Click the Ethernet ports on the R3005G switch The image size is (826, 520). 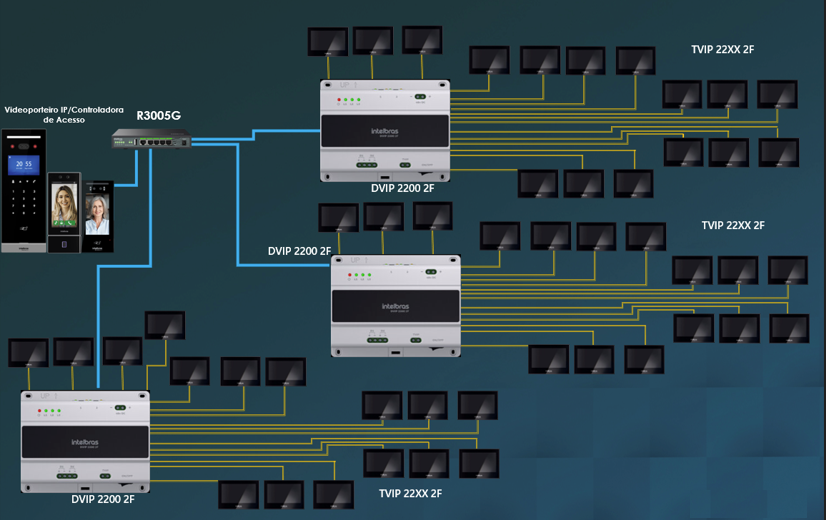tap(156, 142)
